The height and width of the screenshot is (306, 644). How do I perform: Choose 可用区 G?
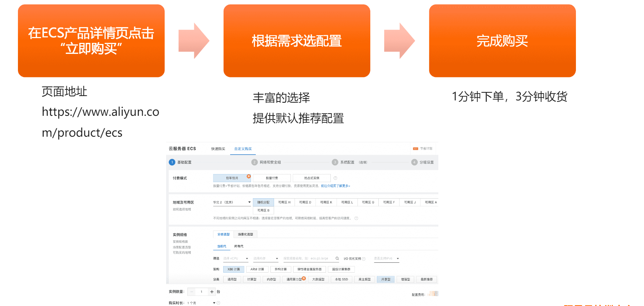368,202
